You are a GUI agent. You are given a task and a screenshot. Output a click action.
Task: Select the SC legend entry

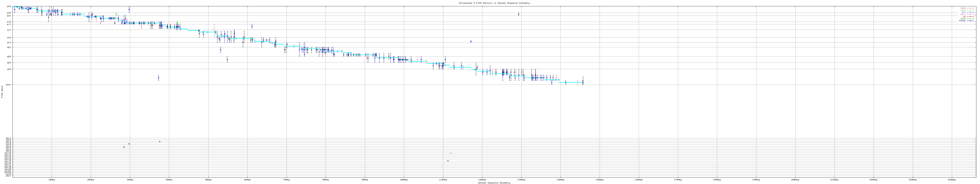[964, 17]
